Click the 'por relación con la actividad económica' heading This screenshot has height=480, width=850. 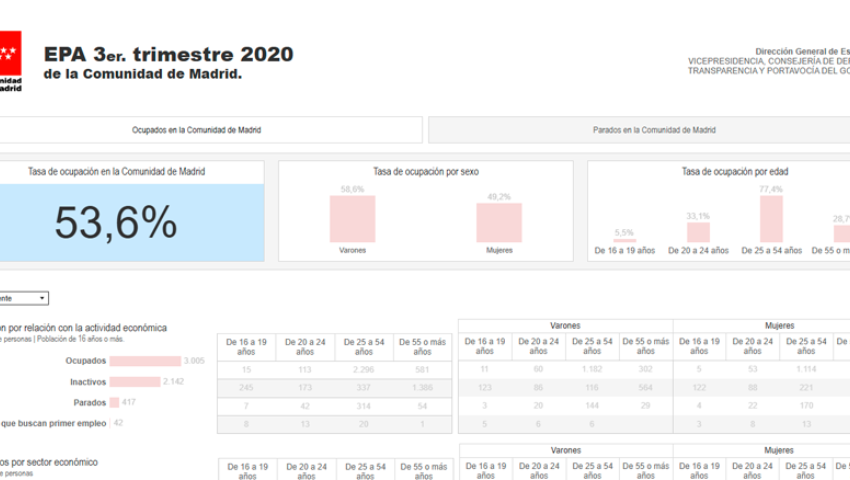click(x=83, y=328)
